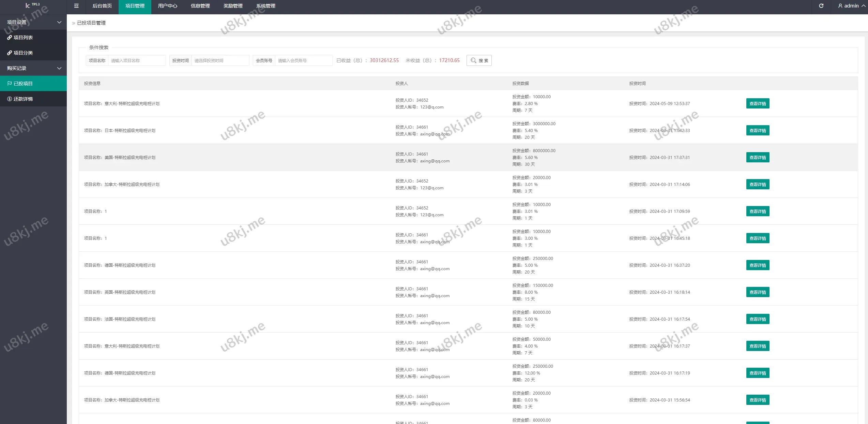Viewport: 868px width, 424px height.
Task: Open 项目分类 in the sidebar
Action: (x=23, y=53)
